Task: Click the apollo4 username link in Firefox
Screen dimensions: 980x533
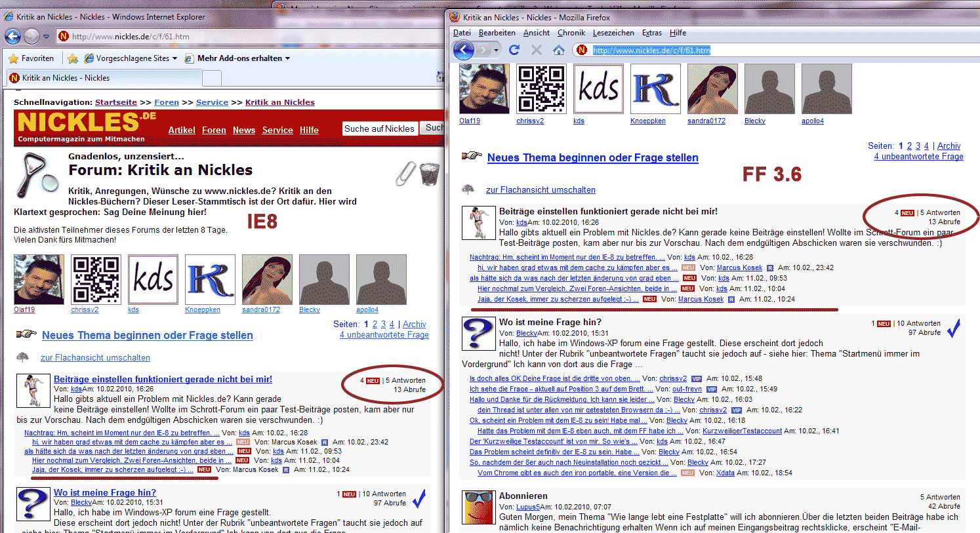Action: [812, 121]
